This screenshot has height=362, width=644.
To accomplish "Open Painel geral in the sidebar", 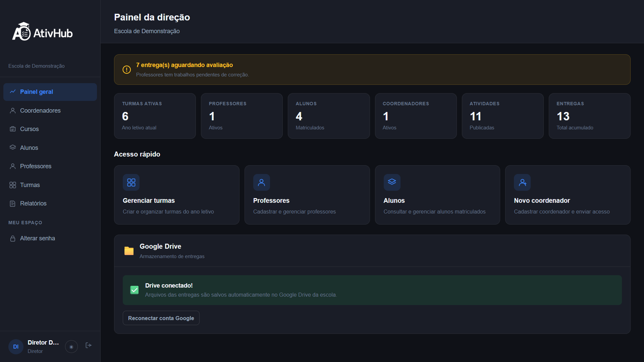I will (50, 92).
